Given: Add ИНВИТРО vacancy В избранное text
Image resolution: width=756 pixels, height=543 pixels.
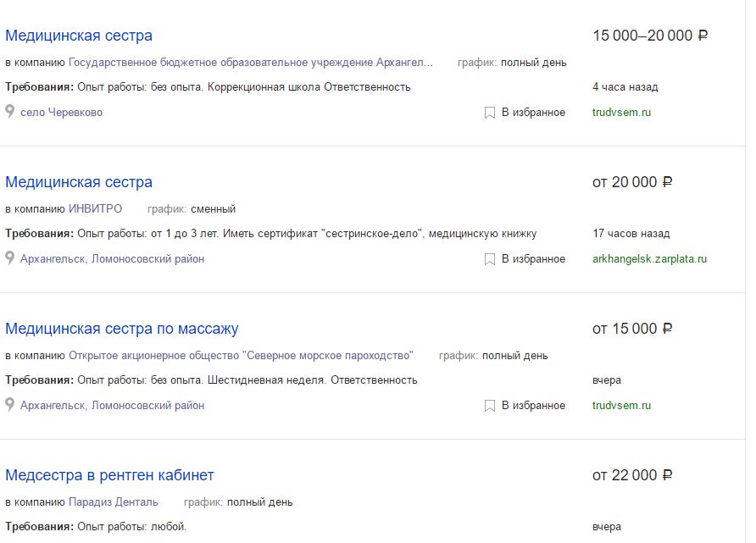Looking at the screenshot, I should [x=533, y=259].
